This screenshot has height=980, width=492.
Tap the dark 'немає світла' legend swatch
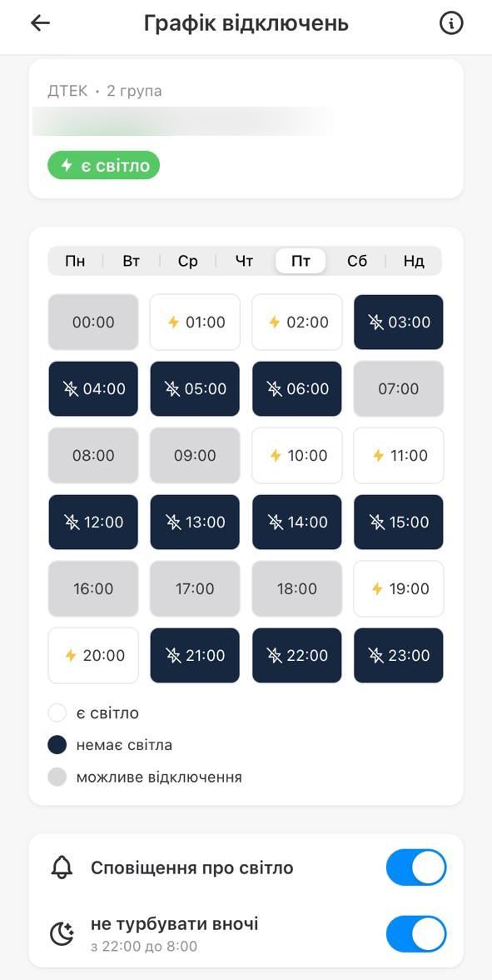pos(57,745)
